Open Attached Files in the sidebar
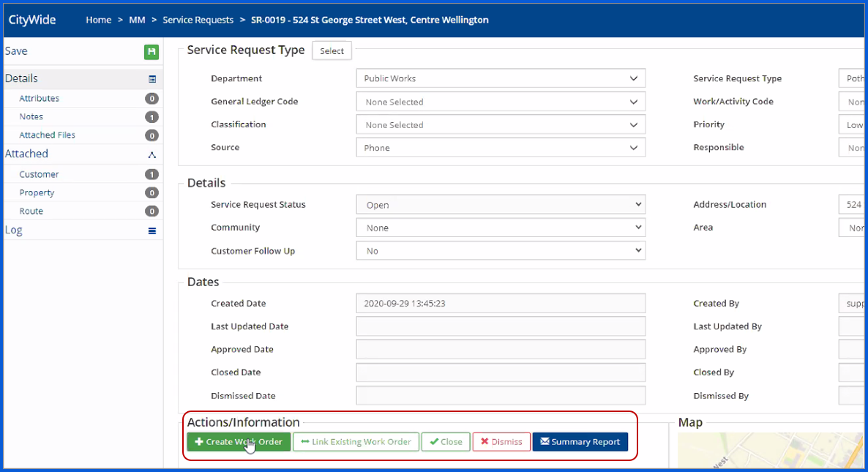 click(47, 135)
